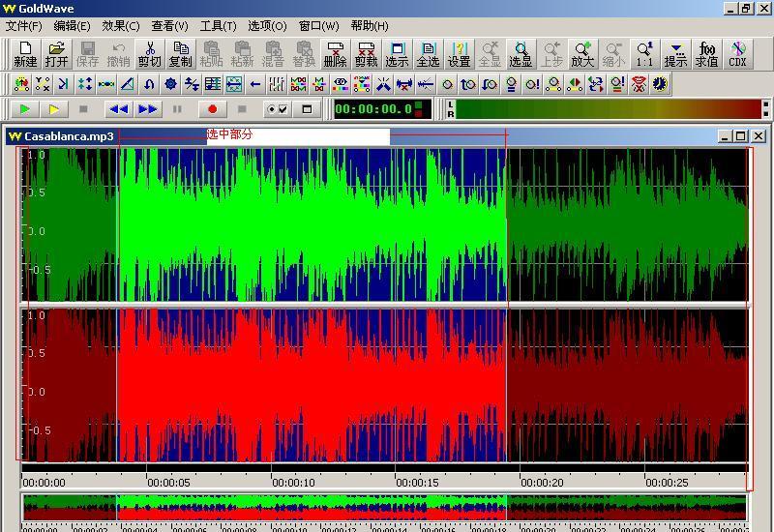Set zoom to 1:1 with toolbar icon
Image resolution: width=774 pixels, height=532 pixels.
click(644, 54)
